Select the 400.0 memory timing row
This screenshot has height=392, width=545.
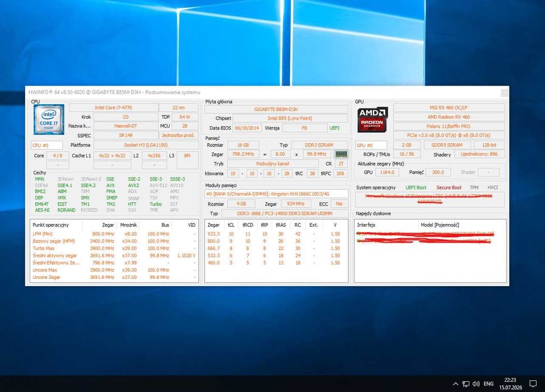click(276, 263)
